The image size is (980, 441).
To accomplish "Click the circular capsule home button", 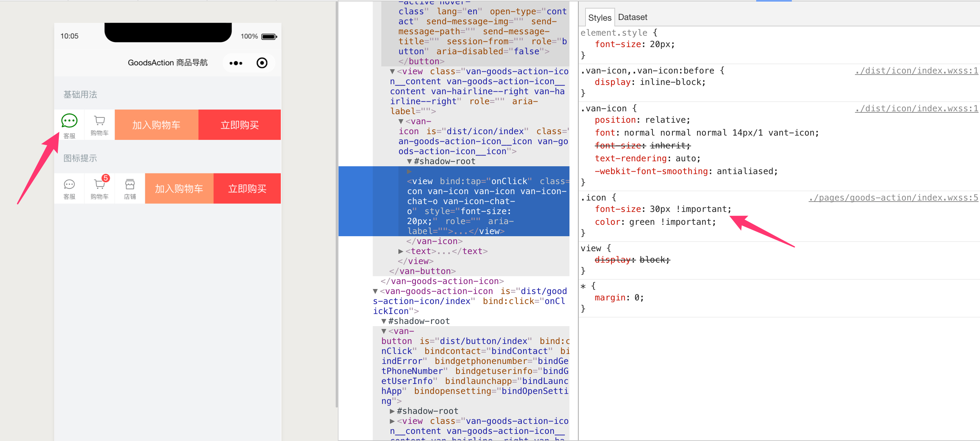I will click(x=262, y=63).
